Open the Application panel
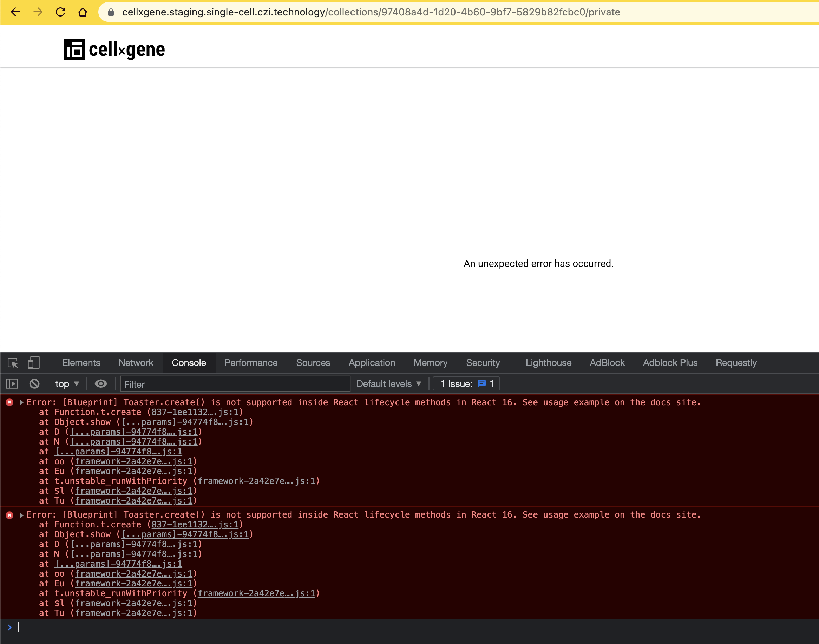Screen dimensions: 819x644 tap(372, 363)
